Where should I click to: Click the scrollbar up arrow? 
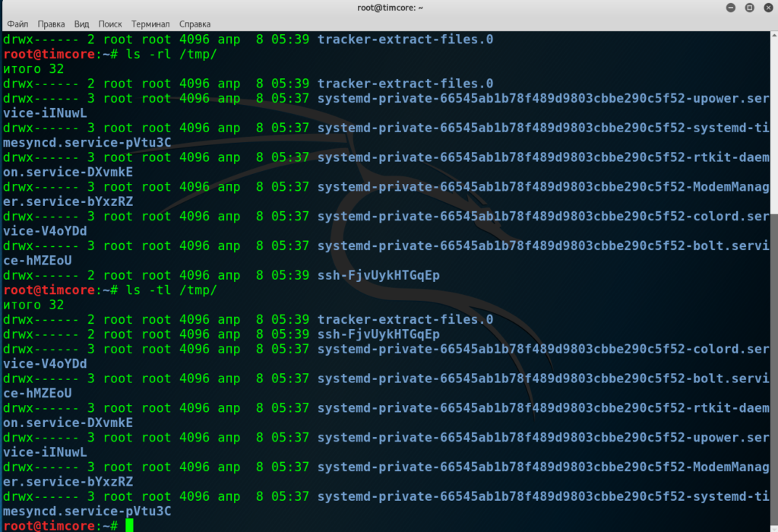[x=773, y=36]
